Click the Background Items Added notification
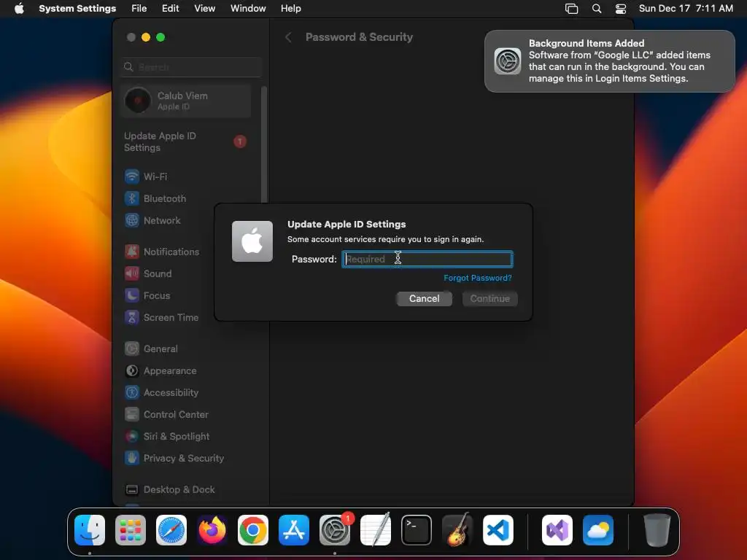This screenshot has height=560, width=747. [x=610, y=61]
